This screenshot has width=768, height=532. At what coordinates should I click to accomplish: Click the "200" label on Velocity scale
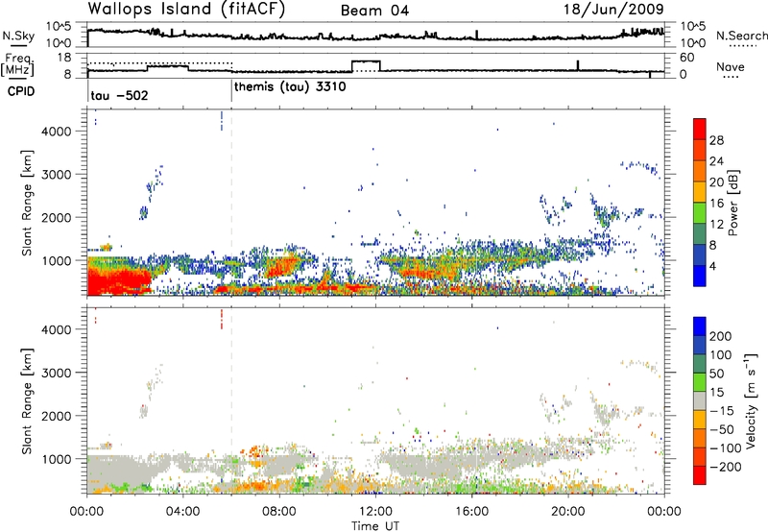(721, 336)
